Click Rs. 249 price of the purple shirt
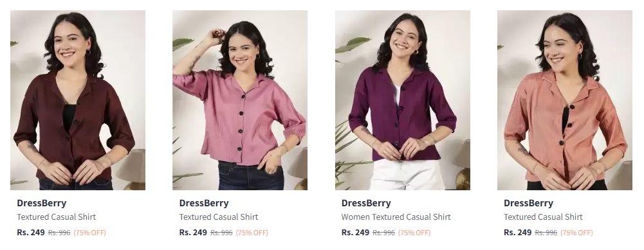Image resolution: width=644 pixels, height=250 pixels. pyautogui.click(x=355, y=233)
